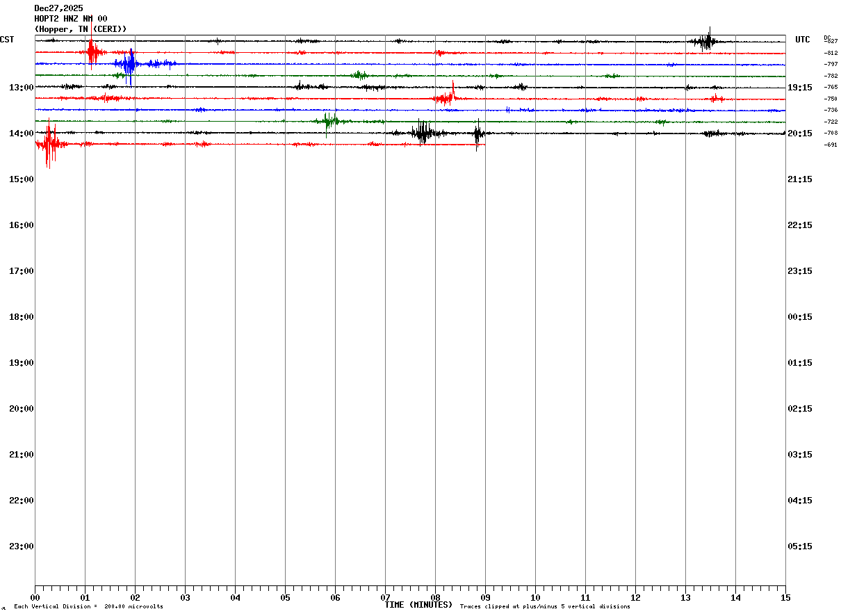Select the 14:00 CST hour label
This screenshot has width=841, height=616.
[22, 133]
